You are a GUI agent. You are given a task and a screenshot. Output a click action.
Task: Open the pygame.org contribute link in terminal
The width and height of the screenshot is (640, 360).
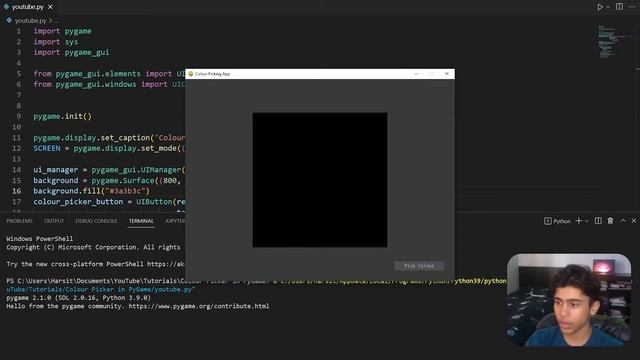(x=199, y=306)
